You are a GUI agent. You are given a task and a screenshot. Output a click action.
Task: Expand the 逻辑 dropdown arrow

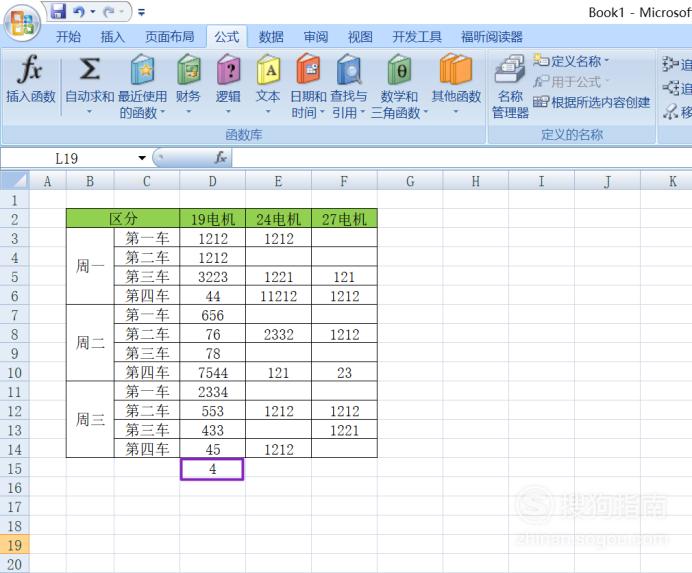click(228, 112)
